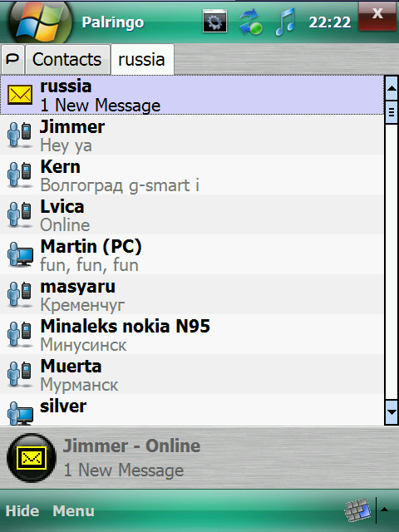Click the PC contact icon beside Martin (PC)
This screenshot has width=399, height=532.
coord(20,254)
